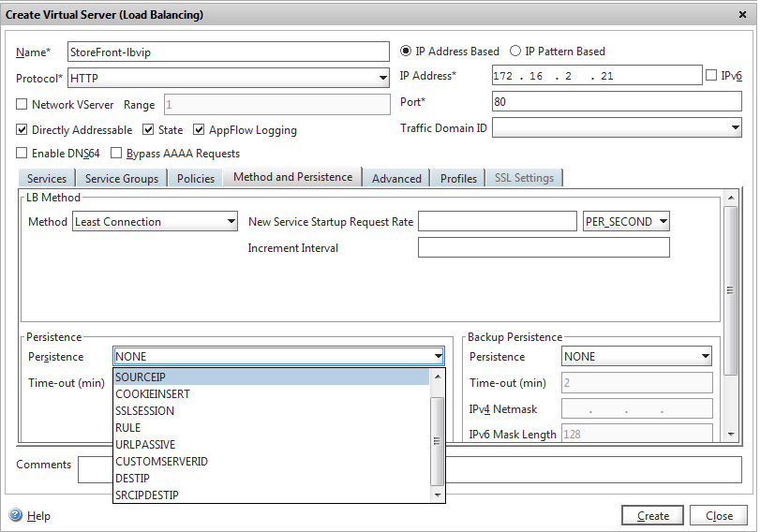The width and height of the screenshot is (760, 532).
Task: Open Backup Persistence NONE dropdown
Action: coord(636,357)
